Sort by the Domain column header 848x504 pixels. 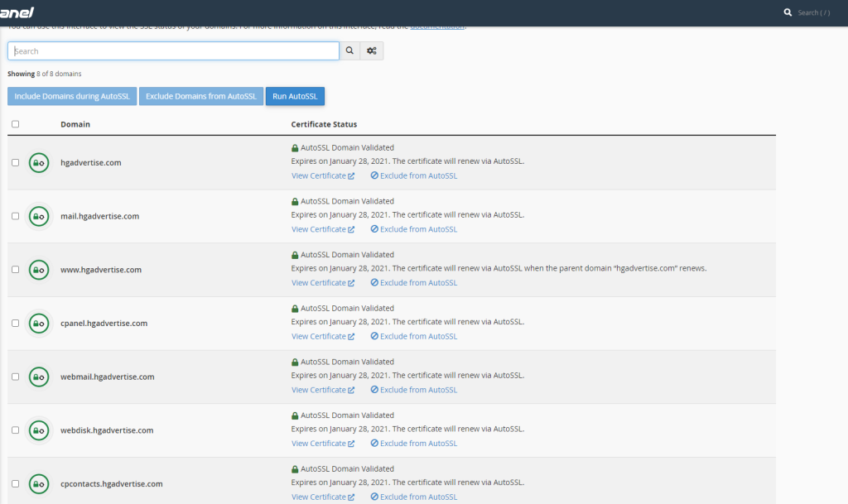pyautogui.click(x=75, y=124)
